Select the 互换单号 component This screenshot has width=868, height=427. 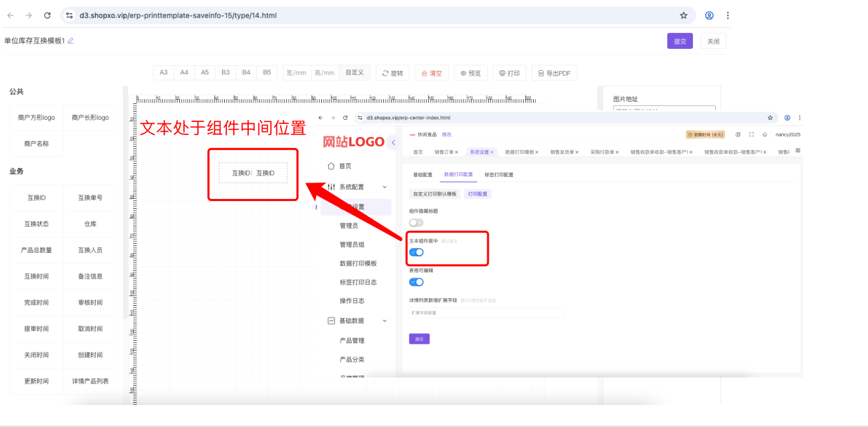tap(90, 198)
